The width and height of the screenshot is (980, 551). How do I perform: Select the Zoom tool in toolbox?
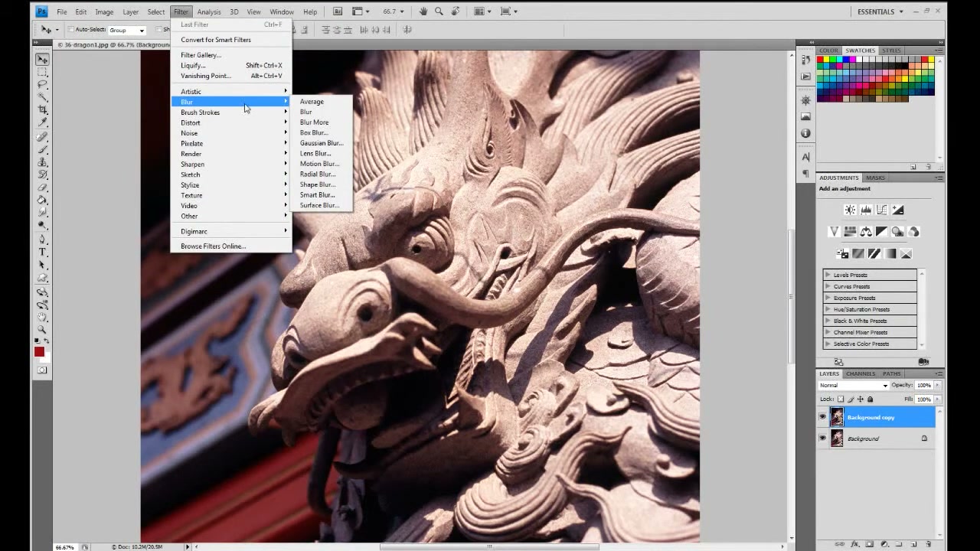[x=43, y=330]
